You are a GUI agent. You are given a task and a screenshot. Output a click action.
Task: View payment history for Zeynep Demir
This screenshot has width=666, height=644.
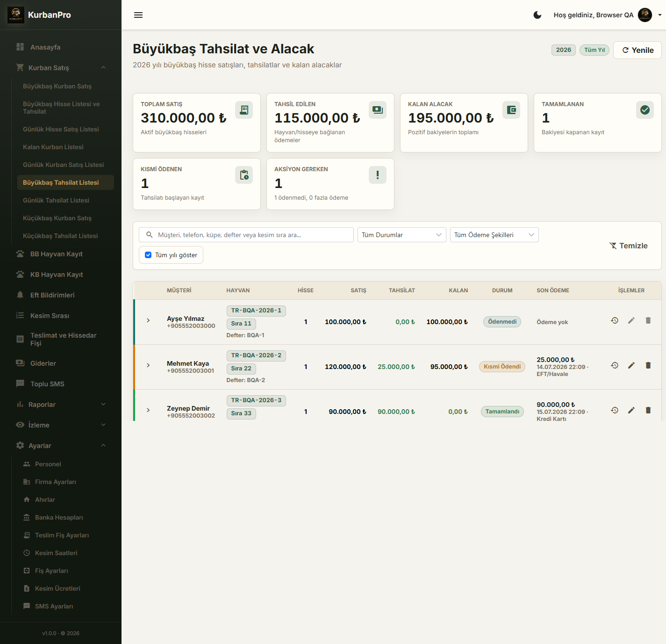[x=615, y=410]
